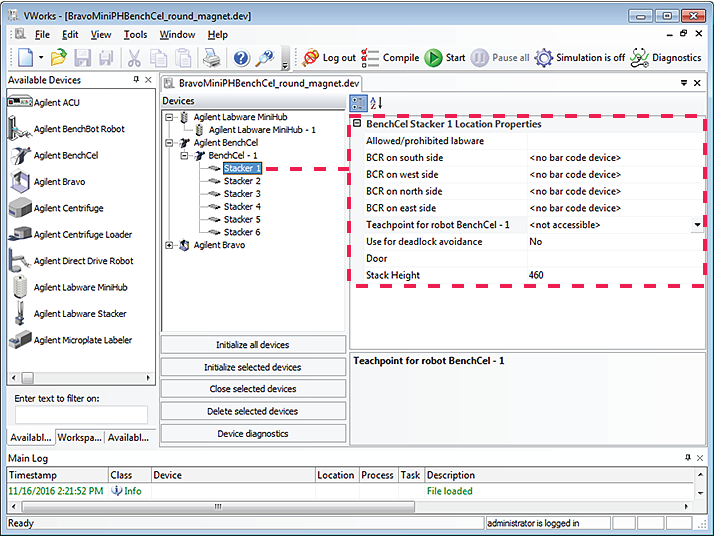Image resolution: width=714 pixels, height=536 pixels.
Task: Switch properties to categorized view
Action: [358, 103]
